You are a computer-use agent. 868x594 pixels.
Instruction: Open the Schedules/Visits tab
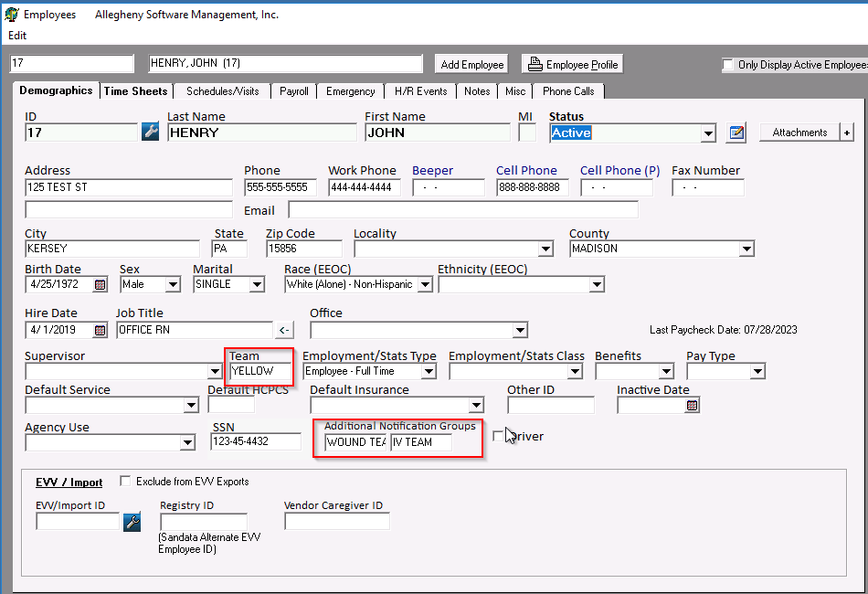tap(223, 91)
